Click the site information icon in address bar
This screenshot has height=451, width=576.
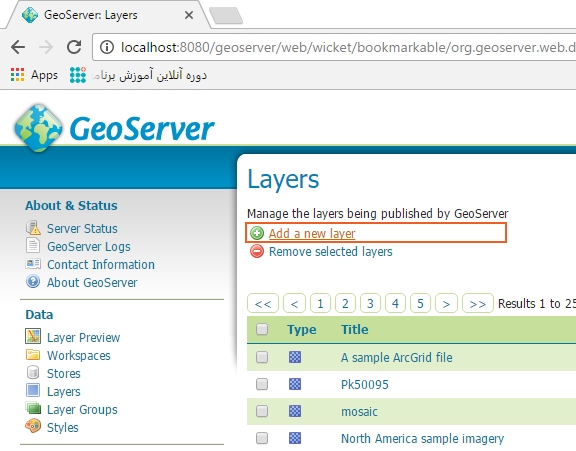pos(107,47)
